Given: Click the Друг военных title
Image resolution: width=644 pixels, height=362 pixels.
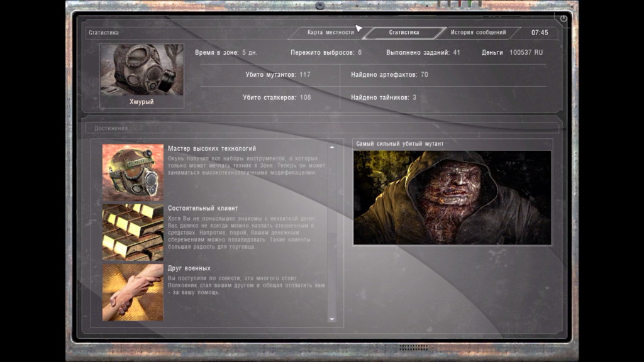Looking at the screenshot, I should pos(189,268).
